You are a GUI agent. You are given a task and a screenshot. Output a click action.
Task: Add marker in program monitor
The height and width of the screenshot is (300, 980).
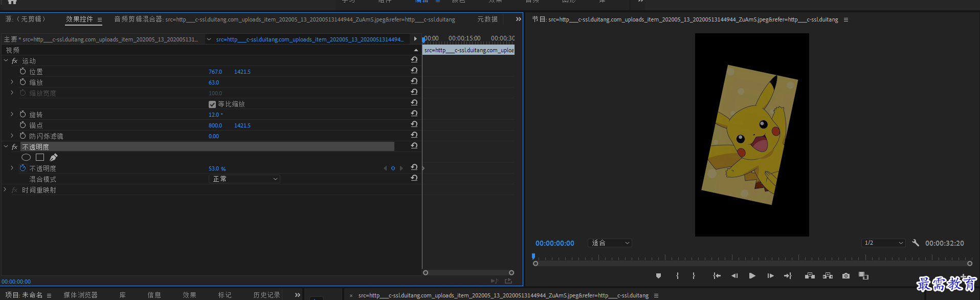pyautogui.click(x=658, y=276)
